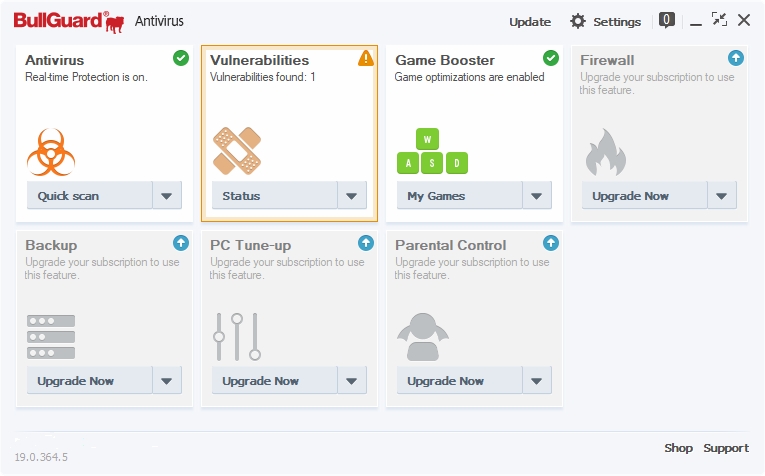Click the Parental Control person icon
Image resolution: width=765 pixels, height=476 pixels.
coord(423,337)
